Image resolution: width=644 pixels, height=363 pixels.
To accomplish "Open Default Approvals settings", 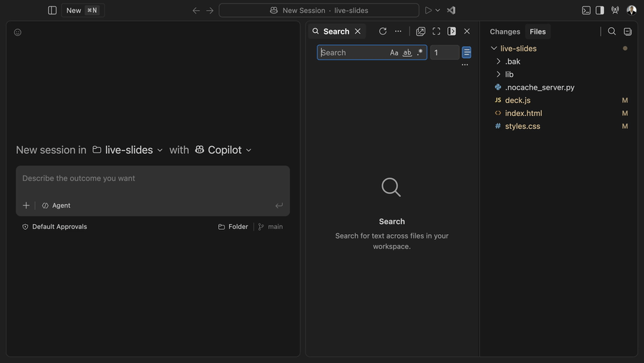I will [x=54, y=226].
